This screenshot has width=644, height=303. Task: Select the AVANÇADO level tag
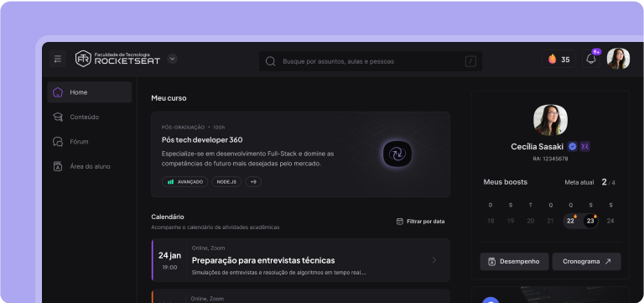coord(184,182)
